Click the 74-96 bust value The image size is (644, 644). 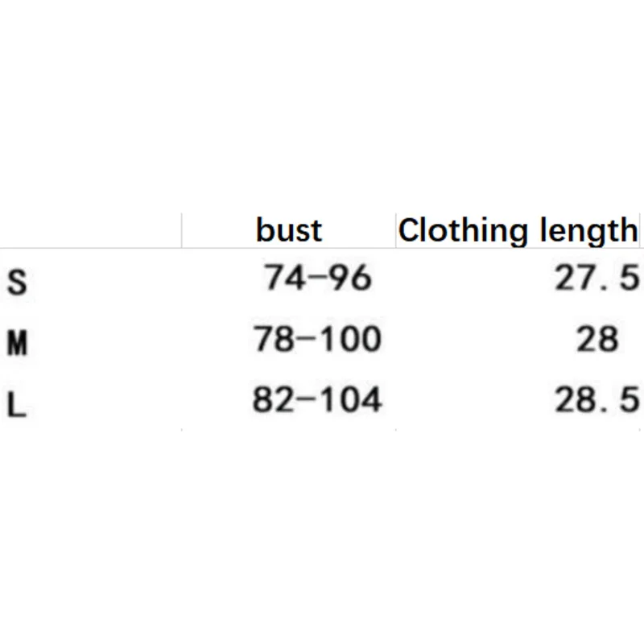point(318,279)
